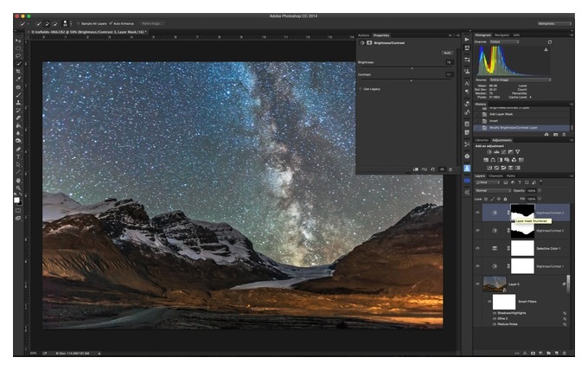Select the Pen tool
The image size is (588, 370).
[x=18, y=149]
